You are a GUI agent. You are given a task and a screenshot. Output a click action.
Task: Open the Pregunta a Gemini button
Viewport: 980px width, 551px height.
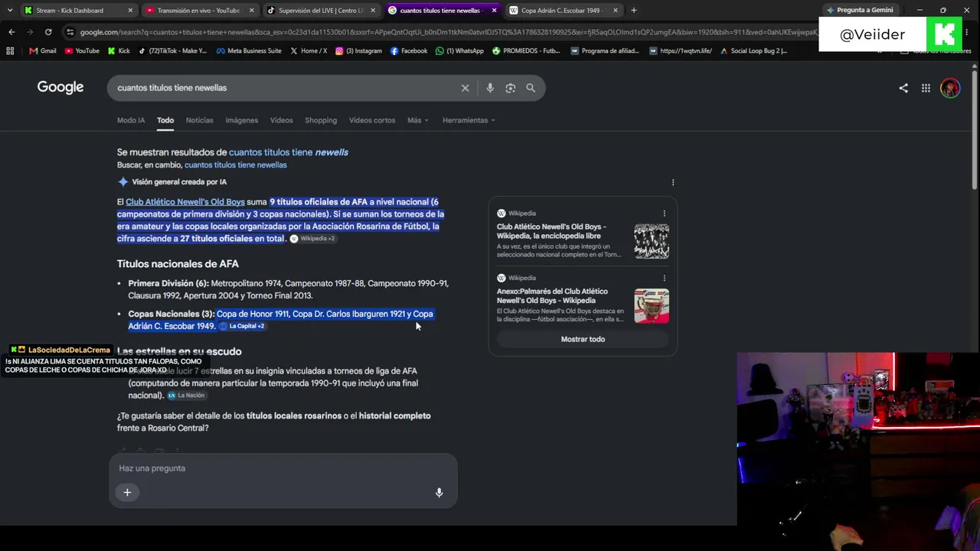point(860,11)
